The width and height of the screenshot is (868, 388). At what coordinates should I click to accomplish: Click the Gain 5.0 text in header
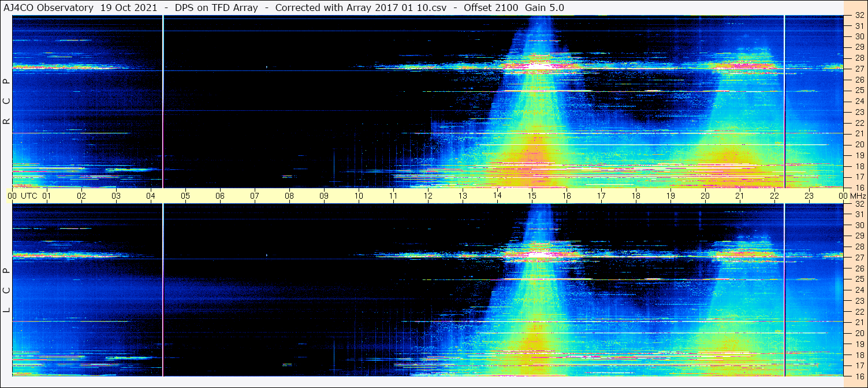point(545,8)
